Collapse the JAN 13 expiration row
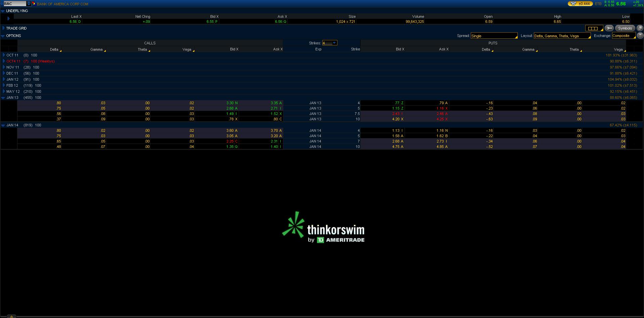This screenshot has width=644, height=318. [x=3, y=98]
